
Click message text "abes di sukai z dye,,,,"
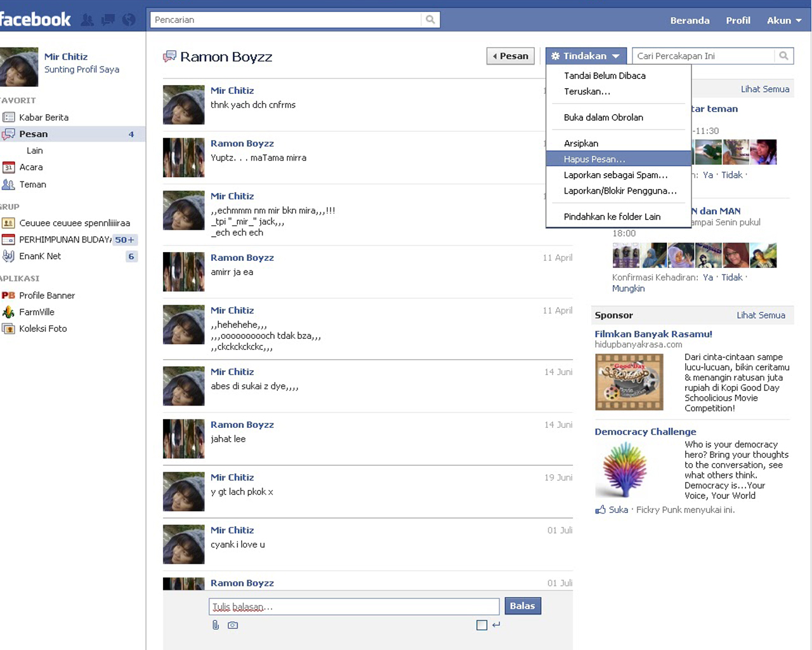pyautogui.click(x=254, y=386)
